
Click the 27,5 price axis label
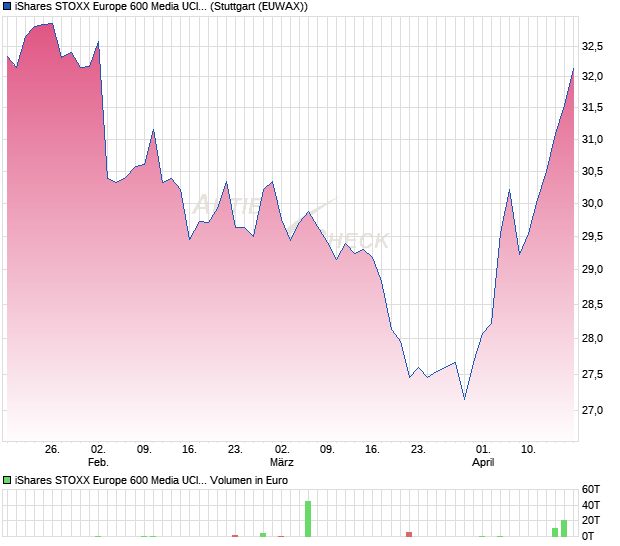coord(592,374)
